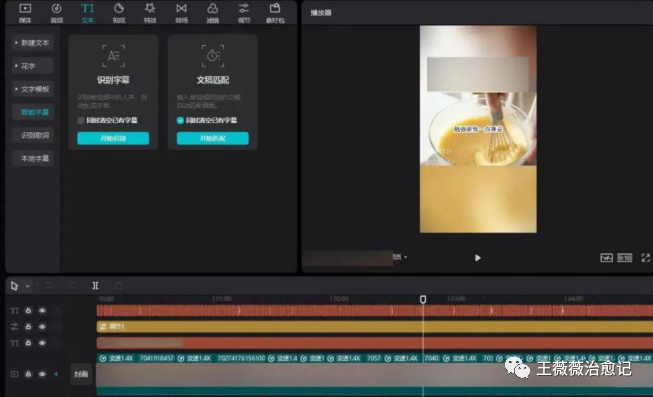Lock the top text track
Image resolution: width=653 pixels, height=397 pixels.
coord(28,311)
